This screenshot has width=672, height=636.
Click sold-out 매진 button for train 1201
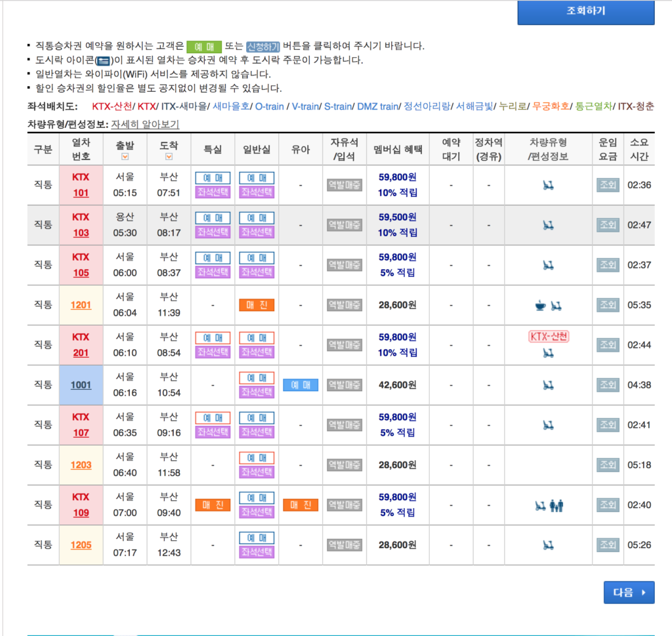pos(257,305)
